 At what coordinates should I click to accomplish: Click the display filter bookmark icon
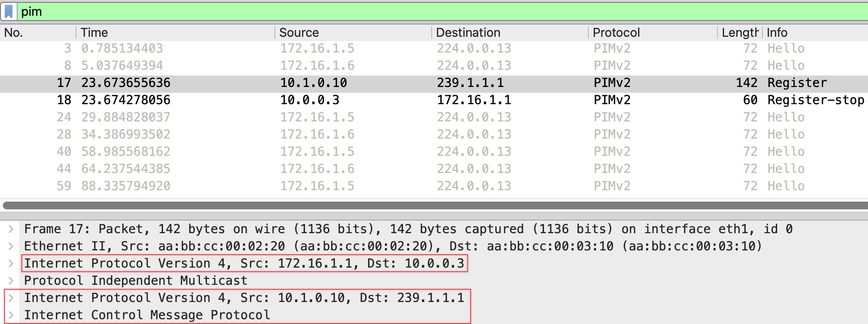(x=9, y=11)
